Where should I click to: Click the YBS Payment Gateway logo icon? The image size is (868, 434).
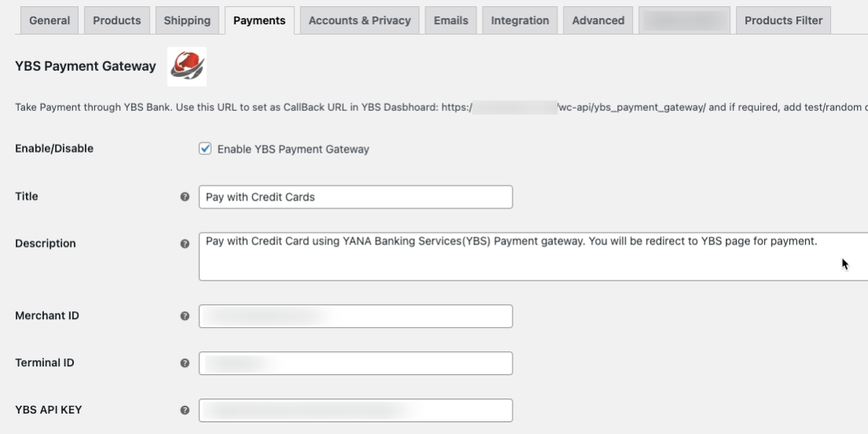click(187, 67)
